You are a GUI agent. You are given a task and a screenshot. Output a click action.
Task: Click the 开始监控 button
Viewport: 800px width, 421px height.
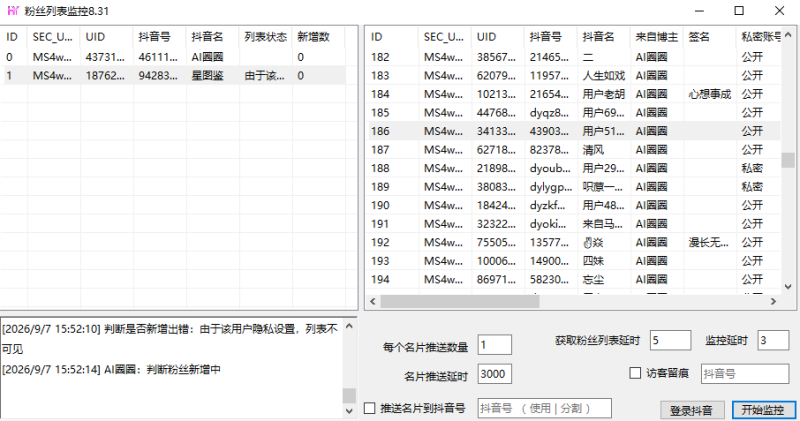coord(763,410)
